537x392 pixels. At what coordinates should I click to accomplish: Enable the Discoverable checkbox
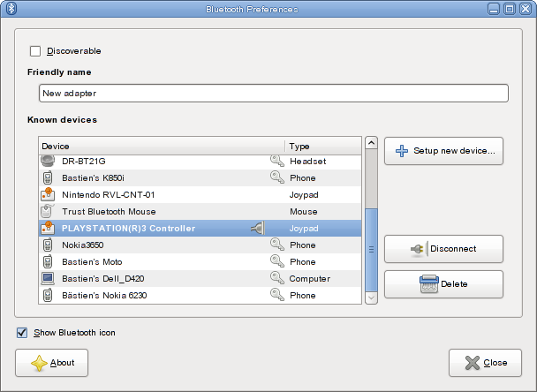(x=35, y=51)
